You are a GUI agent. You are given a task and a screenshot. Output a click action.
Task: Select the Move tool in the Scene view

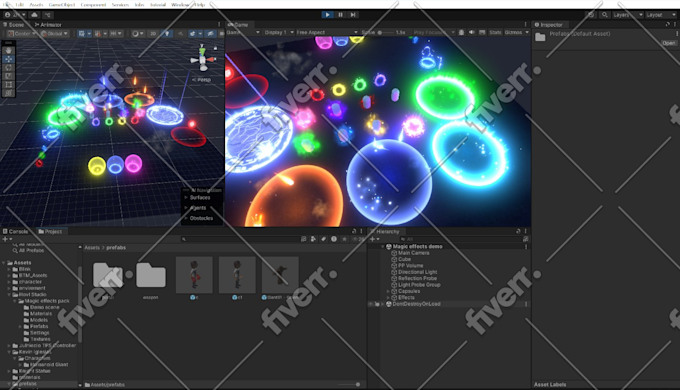tap(9, 59)
